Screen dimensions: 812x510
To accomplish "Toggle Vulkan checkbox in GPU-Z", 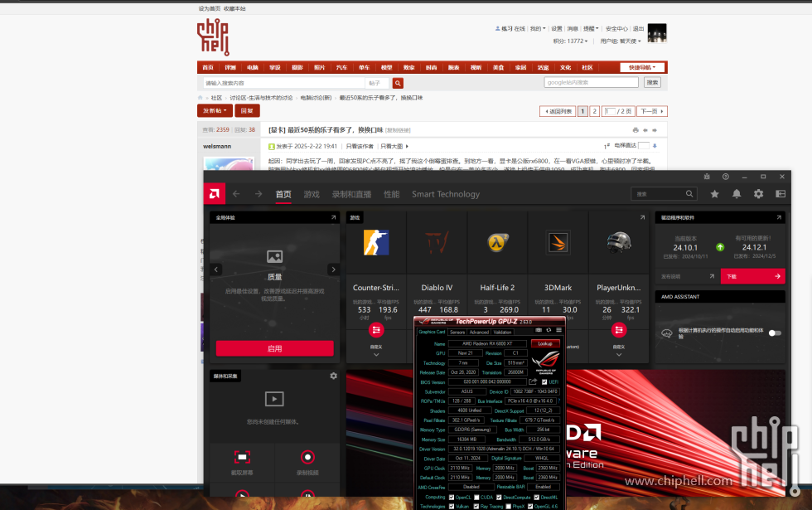I will pos(452,507).
